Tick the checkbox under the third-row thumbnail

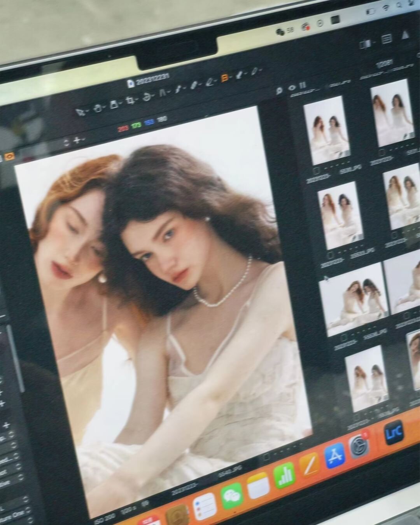345,338
